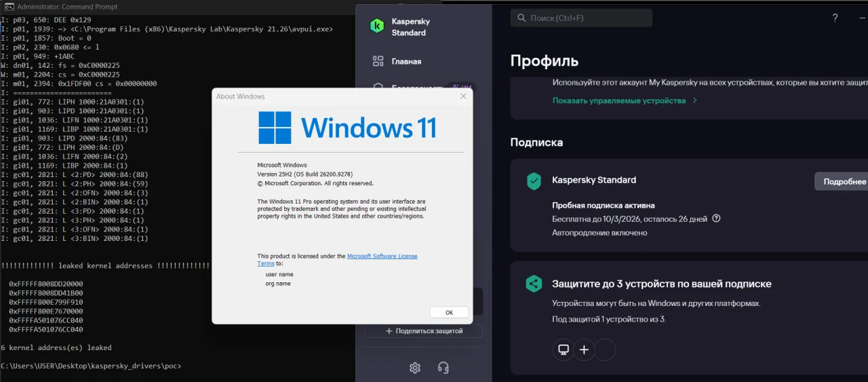Click 'Автопродление включено' text
Screen dimensions: 868x382
(599, 233)
